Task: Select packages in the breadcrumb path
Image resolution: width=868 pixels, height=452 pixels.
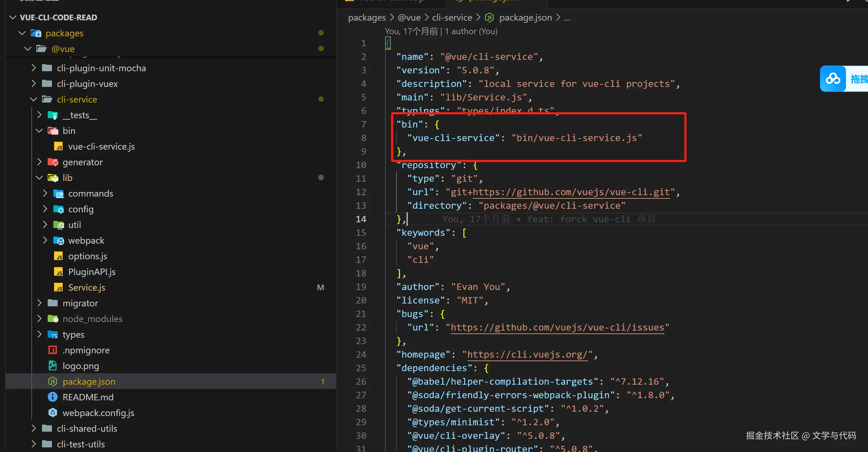Action: click(367, 17)
